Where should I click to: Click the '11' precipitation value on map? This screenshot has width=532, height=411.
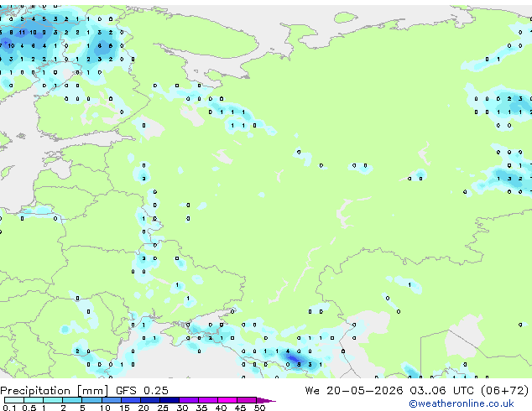(x=22, y=33)
